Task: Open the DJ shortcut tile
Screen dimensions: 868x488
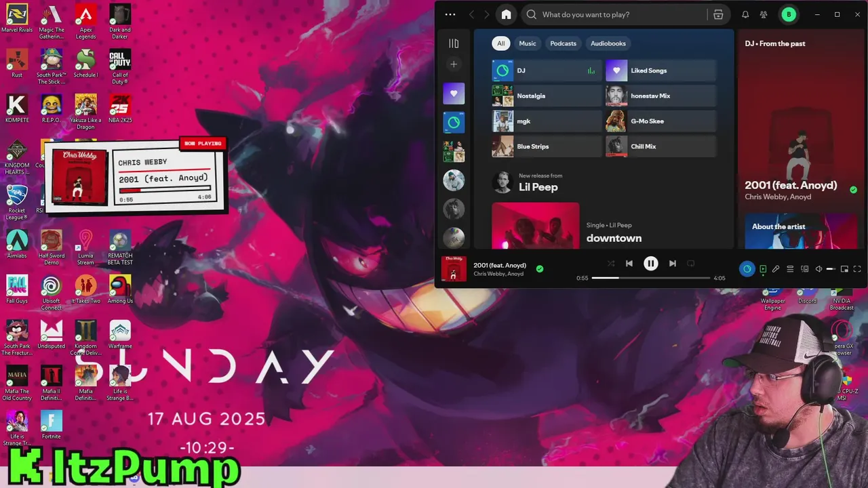Action: pyautogui.click(x=547, y=70)
